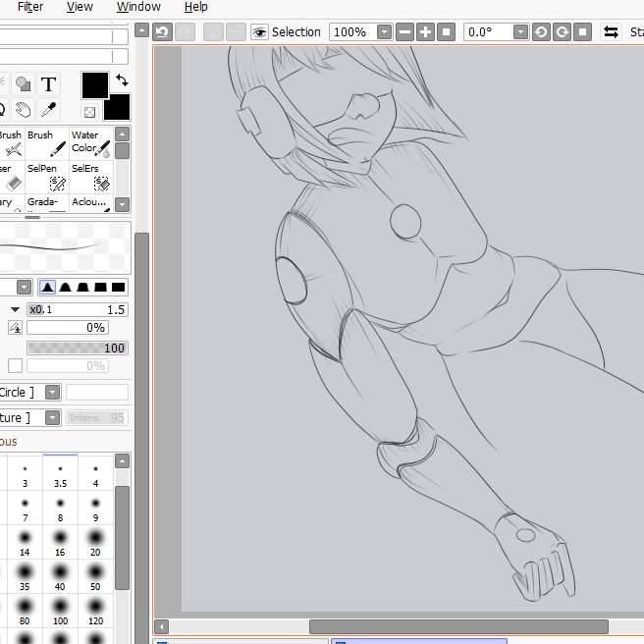644x644 pixels.
Task: Click the brush stroke preview
Action: tap(66, 247)
